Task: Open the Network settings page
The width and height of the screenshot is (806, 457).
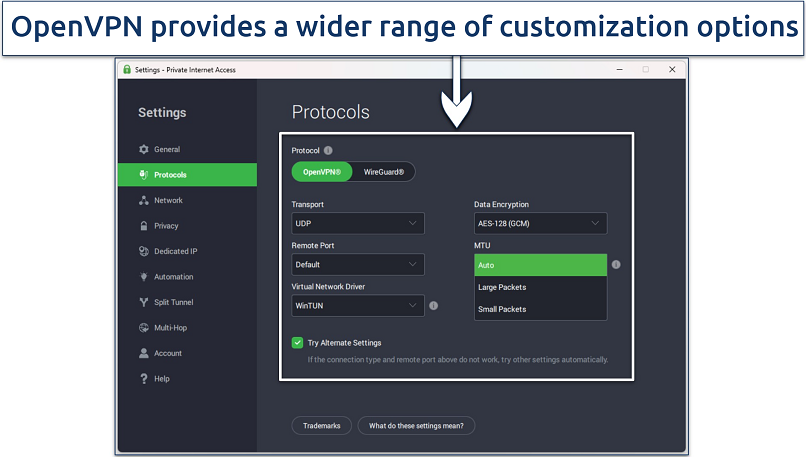Action: click(188, 200)
